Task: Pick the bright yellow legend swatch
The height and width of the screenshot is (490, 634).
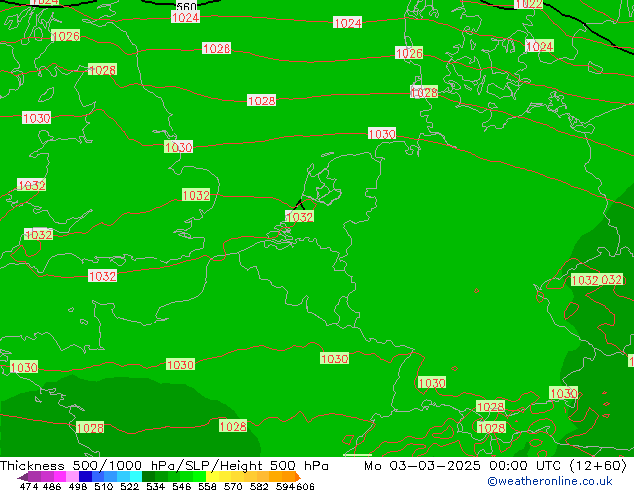Action: click(x=212, y=476)
